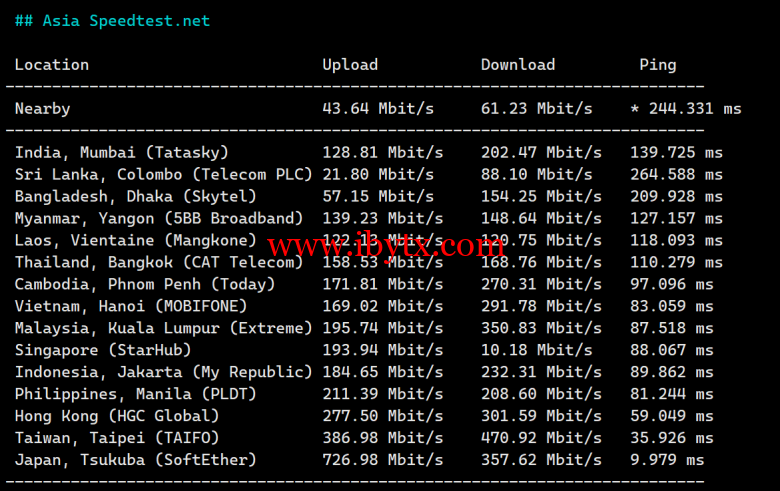780x491 pixels.
Task: Click the Location column header
Action: (52, 65)
